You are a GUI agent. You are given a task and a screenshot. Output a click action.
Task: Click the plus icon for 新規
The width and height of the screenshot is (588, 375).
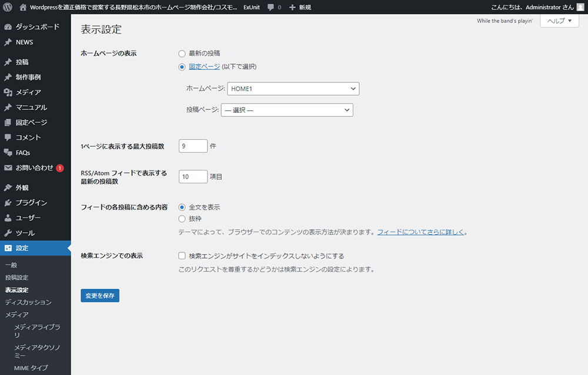292,7
